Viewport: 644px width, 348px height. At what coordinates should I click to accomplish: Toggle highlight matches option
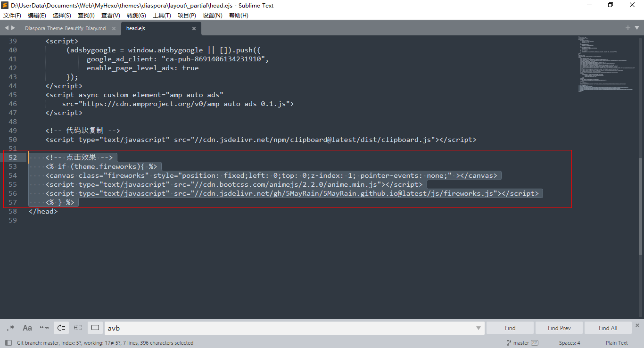point(95,328)
